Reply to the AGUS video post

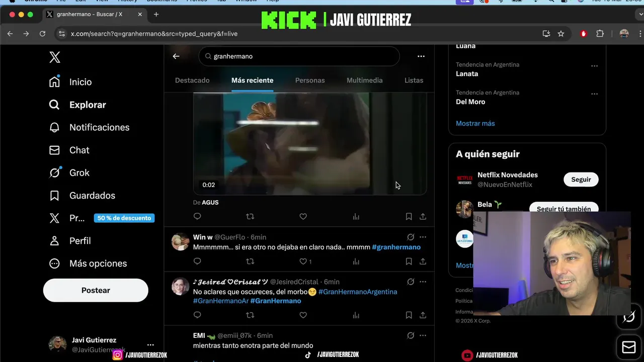[197, 217]
